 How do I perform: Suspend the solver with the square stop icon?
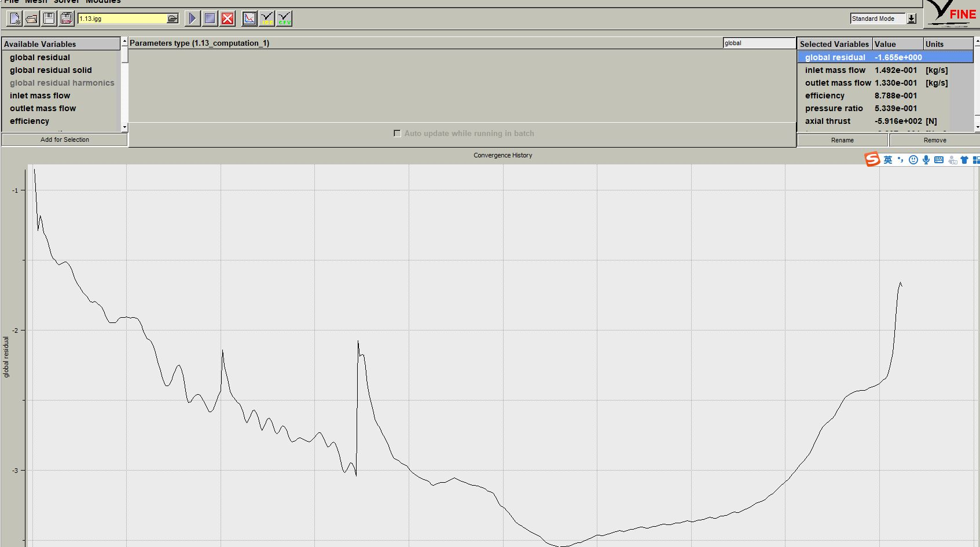click(x=210, y=19)
